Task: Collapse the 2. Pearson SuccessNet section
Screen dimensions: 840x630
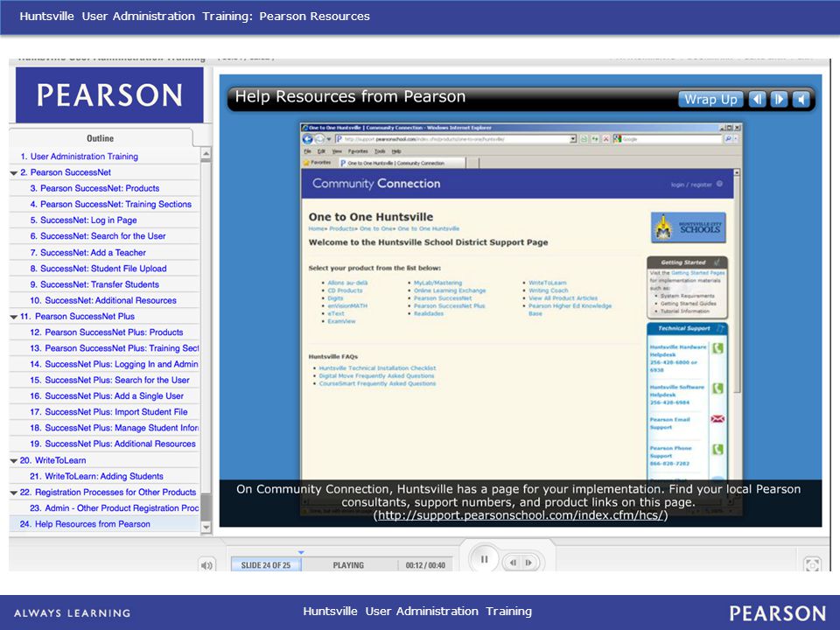Action: pyautogui.click(x=14, y=173)
